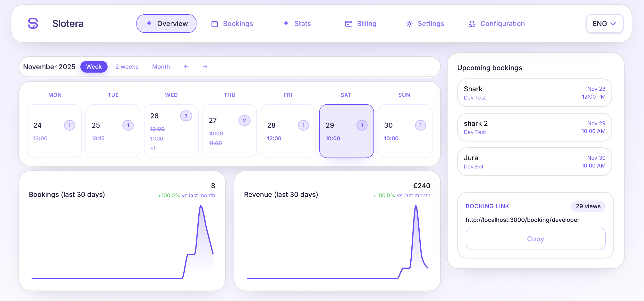Click the Slotera logo icon
644x301 pixels.
tap(33, 24)
